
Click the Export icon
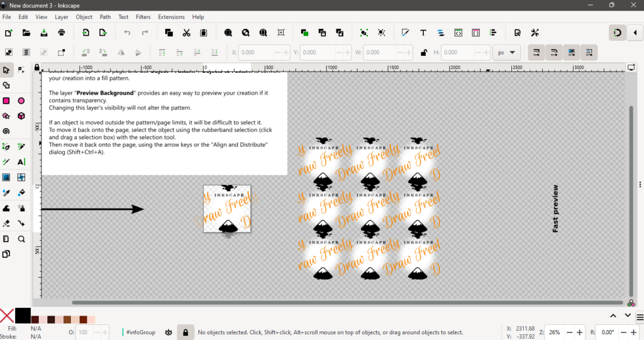(103, 33)
